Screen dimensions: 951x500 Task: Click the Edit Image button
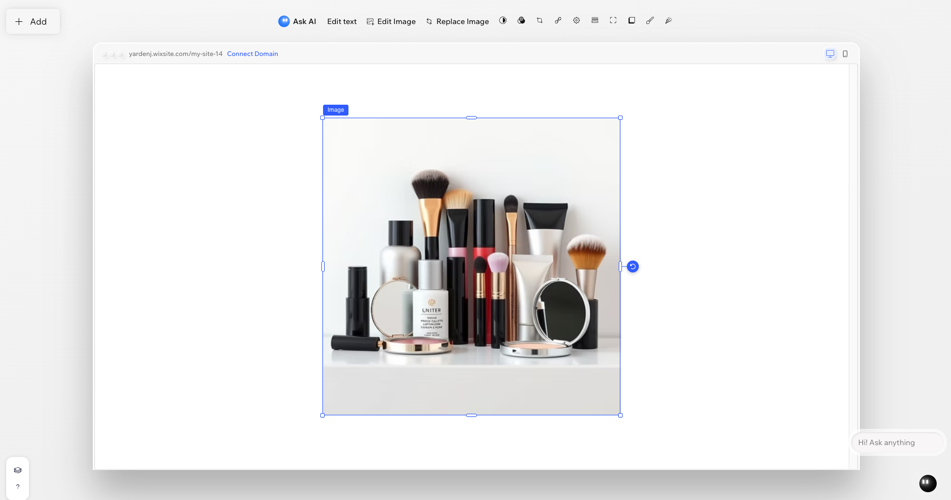(x=391, y=21)
